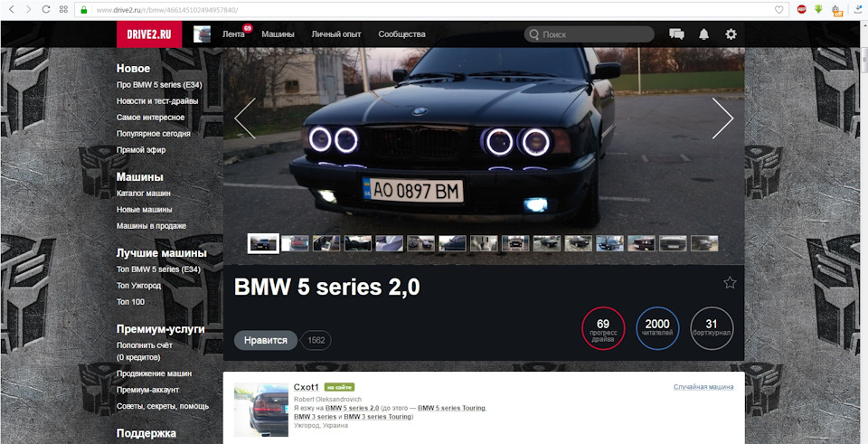Open Машины в продаже link

151,226
